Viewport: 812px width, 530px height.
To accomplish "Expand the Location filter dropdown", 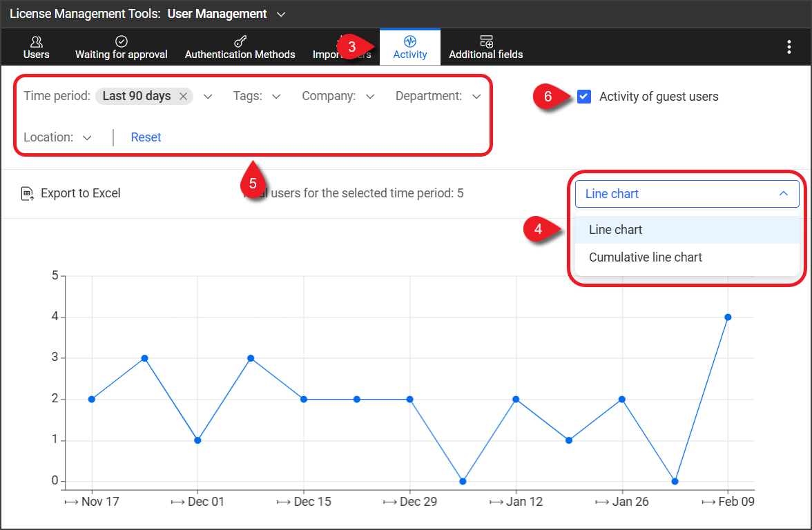I will pyautogui.click(x=87, y=138).
